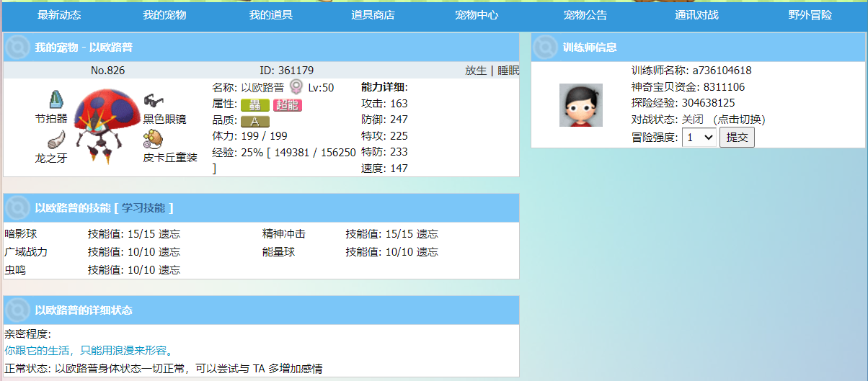This screenshot has width=868, height=381.
Task: Click the circle icon in 详细状态 header
Action: 17,310
